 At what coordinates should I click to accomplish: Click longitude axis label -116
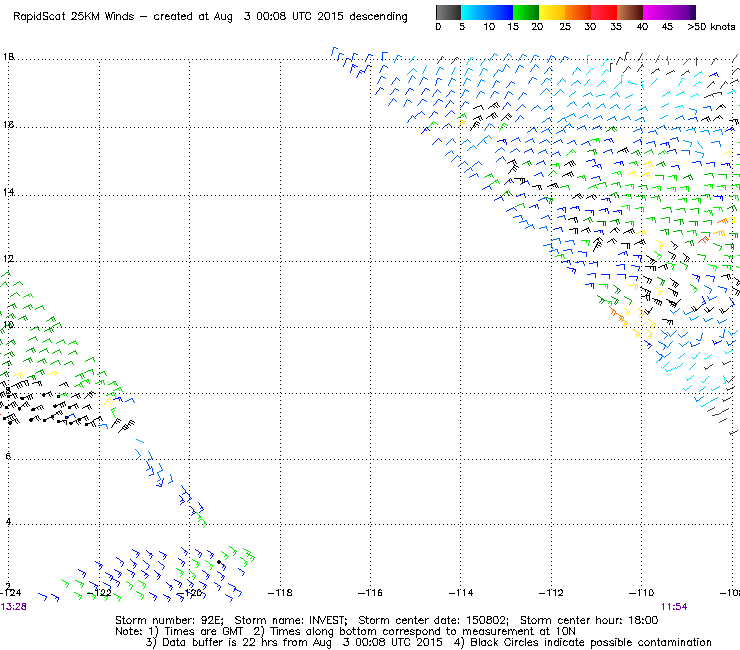[x=370, y=592]
